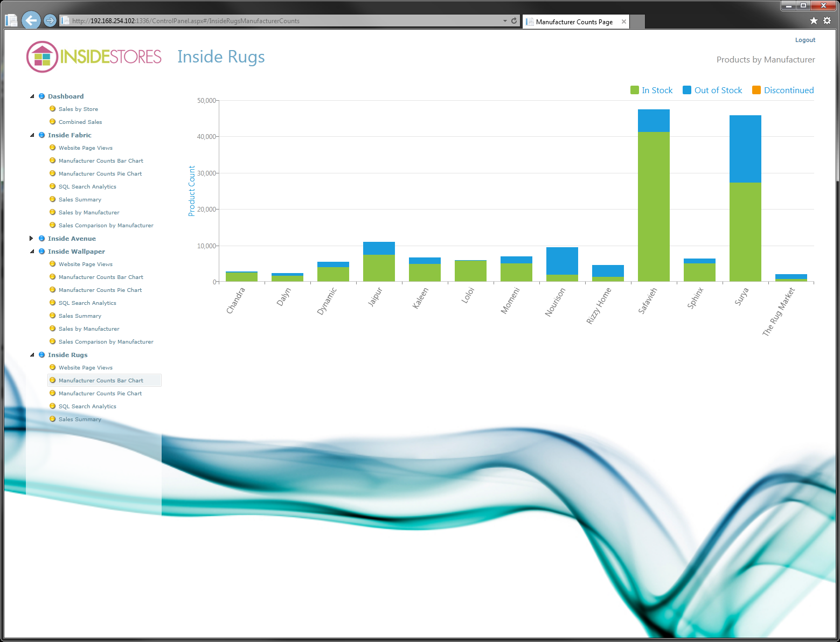
Task: Open Combined Sales under Dashboard
Action: [80, 122]
